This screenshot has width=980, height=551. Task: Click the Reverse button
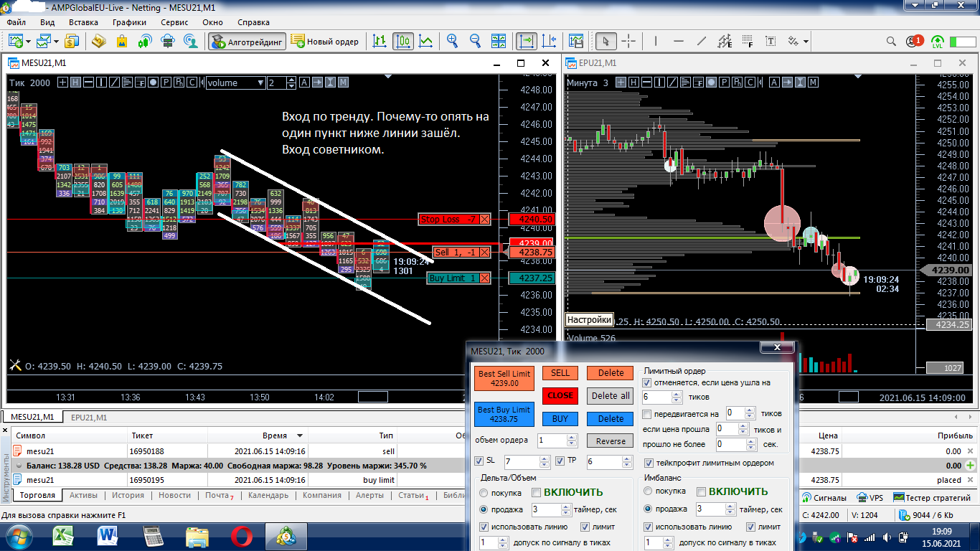click(611, 441)
